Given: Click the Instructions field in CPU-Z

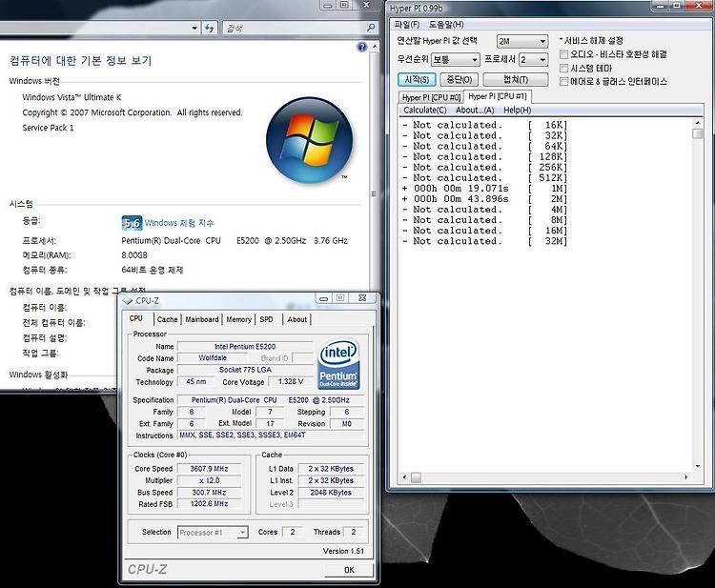Looking at the screenshot, I should click(271, 436).
